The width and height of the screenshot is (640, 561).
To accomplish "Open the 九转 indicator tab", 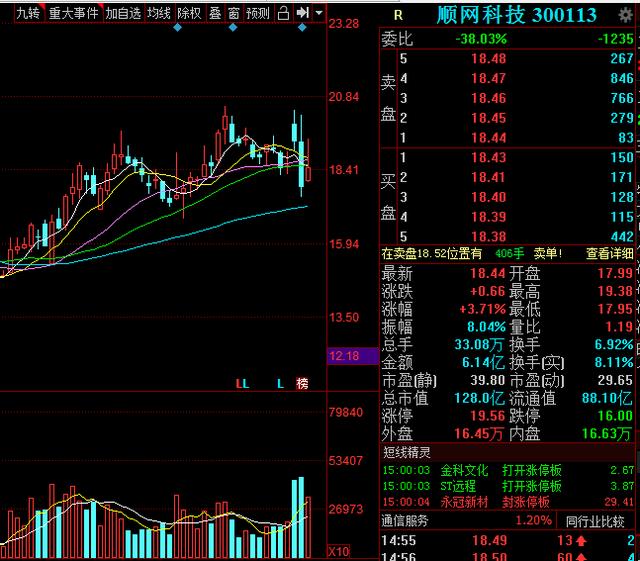I will pos(28,13).
